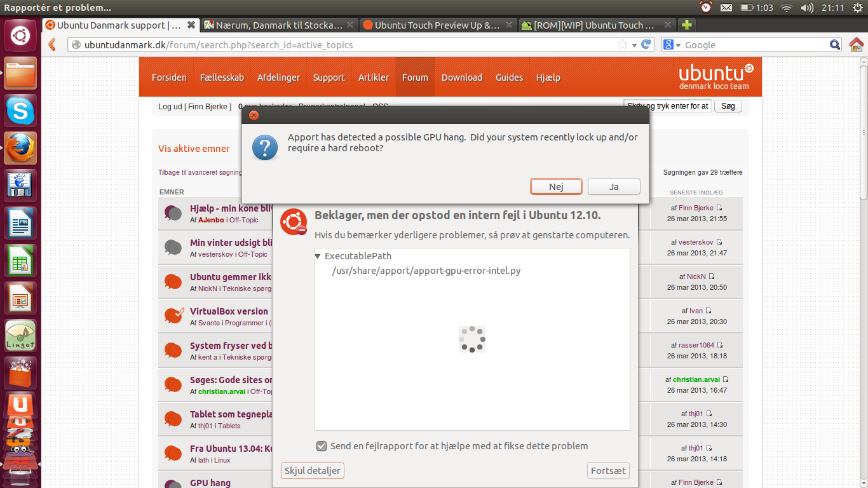Screen dimensions: 868x488
Task: Open LibreOffice Writer from the launcher
Action: pos(20,223)
